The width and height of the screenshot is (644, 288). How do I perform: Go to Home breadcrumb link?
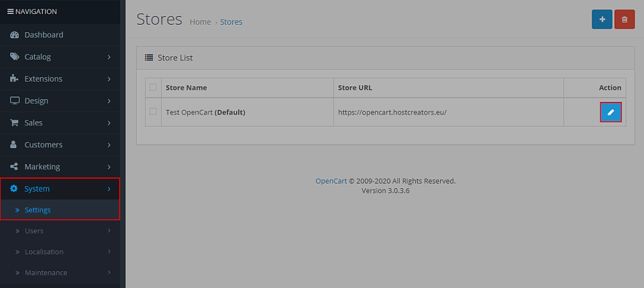(201, 22)
